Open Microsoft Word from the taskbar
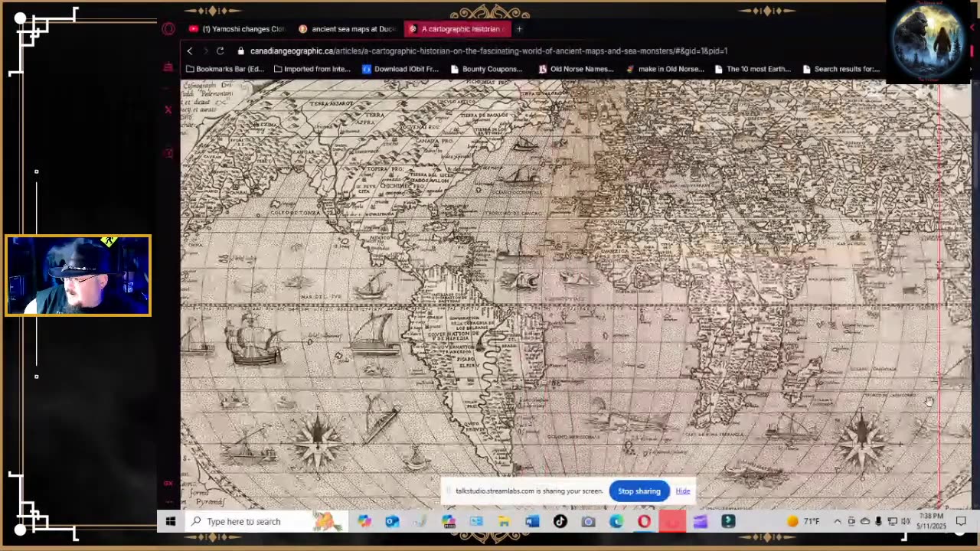This screenshot has height=551, width=980. 532,522
